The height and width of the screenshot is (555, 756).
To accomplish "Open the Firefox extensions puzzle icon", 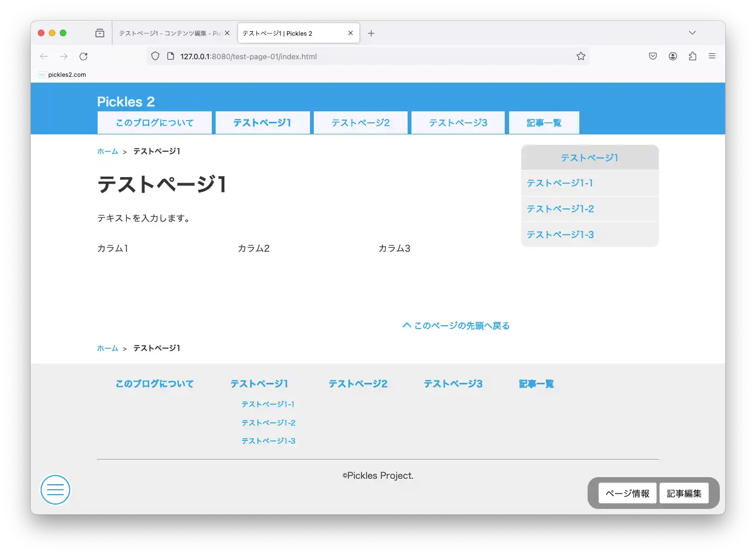I will [x=692, y=56].
